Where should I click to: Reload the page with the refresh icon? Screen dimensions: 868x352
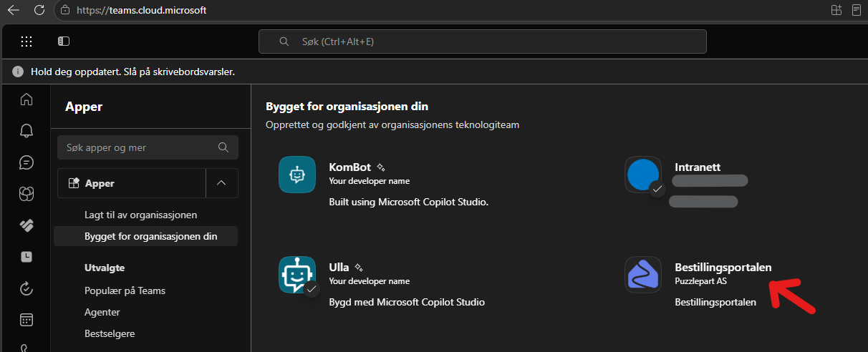(x=39, y=10)
